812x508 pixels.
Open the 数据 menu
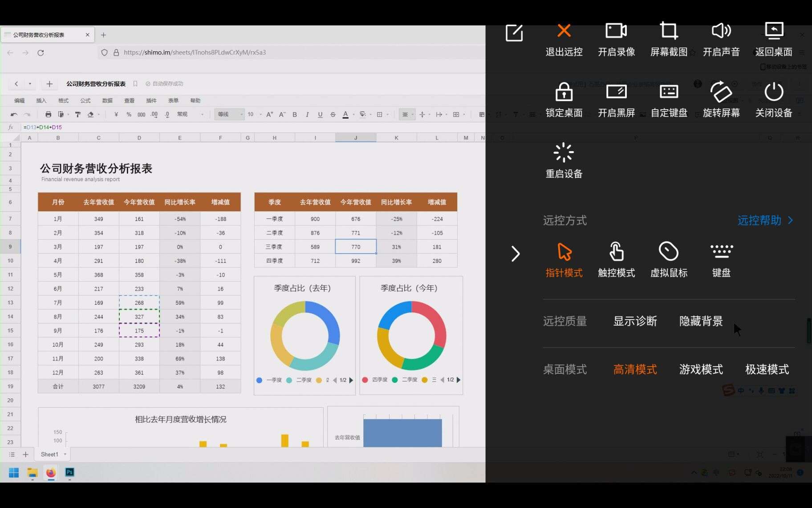coord(107,100)
